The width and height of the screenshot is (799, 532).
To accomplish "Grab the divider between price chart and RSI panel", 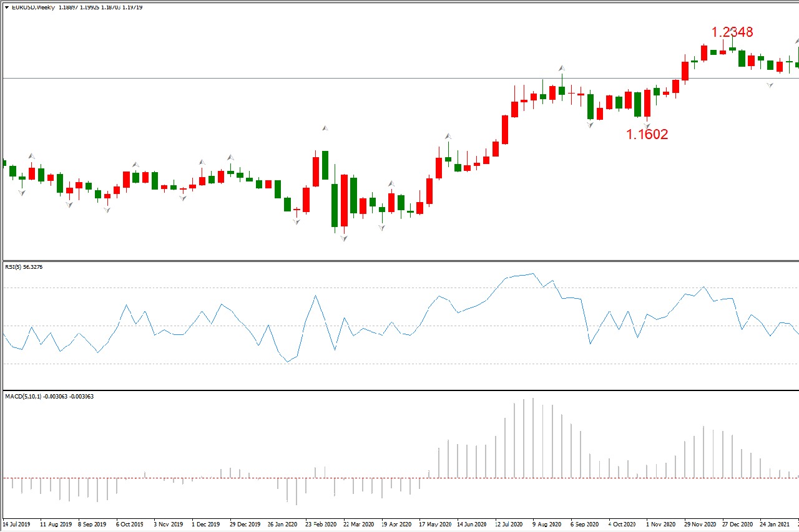I will 399,261.
